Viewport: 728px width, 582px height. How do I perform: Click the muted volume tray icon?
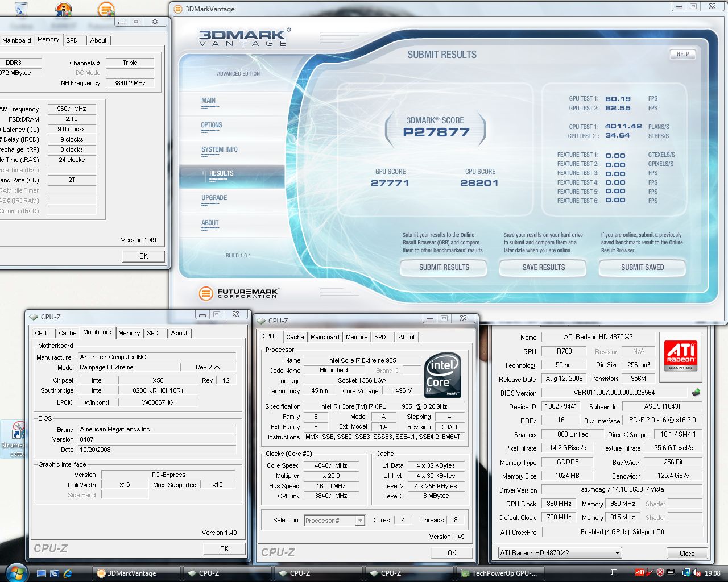pos(697,573)
